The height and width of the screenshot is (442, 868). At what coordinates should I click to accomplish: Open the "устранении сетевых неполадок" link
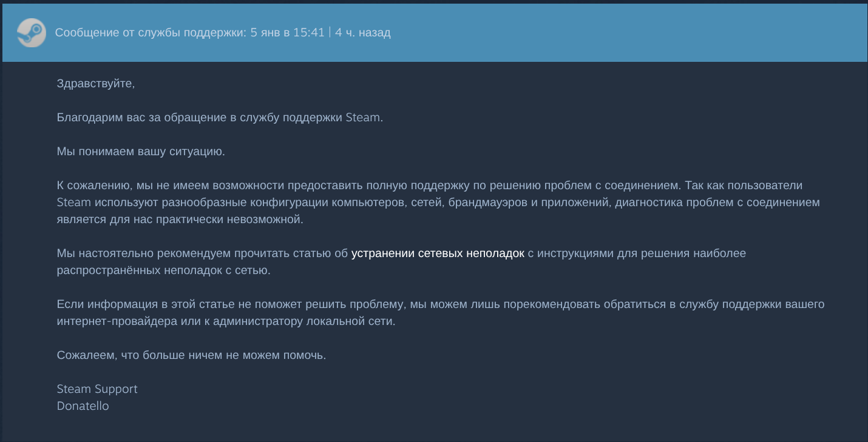click(x=437, y=253)
